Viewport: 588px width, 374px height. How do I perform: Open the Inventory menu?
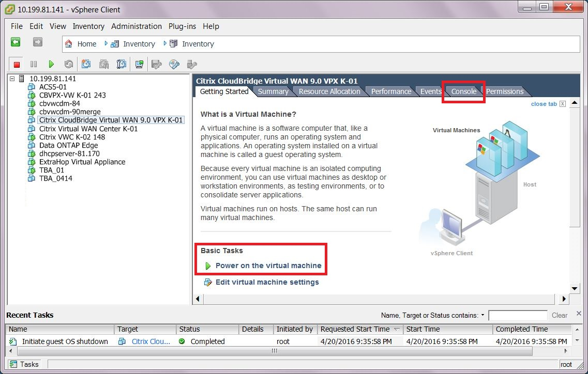point(88,26)
